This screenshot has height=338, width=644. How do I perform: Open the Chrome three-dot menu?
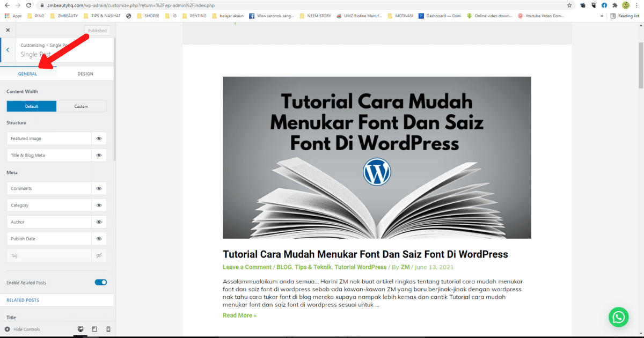click(638, 5)
